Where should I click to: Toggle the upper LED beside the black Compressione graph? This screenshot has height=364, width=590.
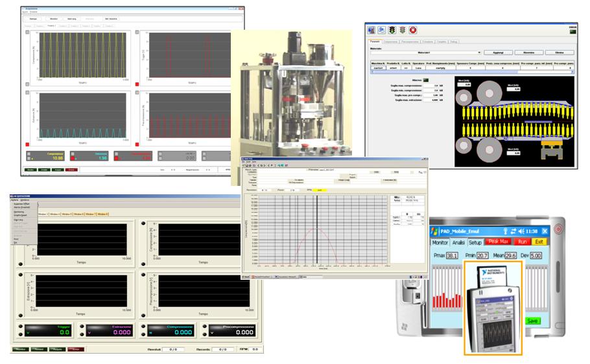(143, 223)
